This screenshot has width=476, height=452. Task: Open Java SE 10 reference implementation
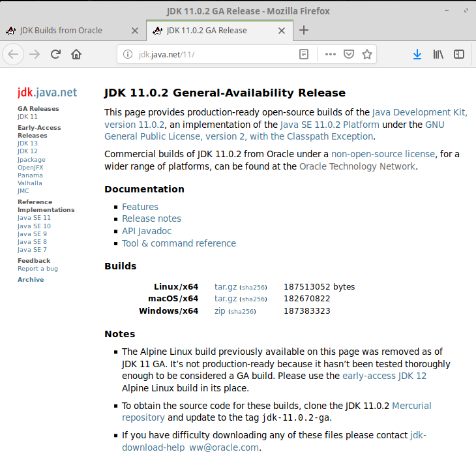click(34, 226)
